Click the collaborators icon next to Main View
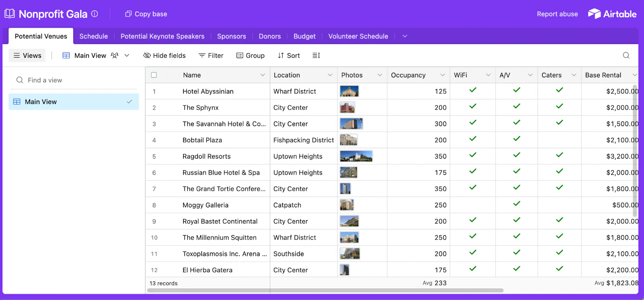The height and width of the screenshot is (300, 644). point(115,56)
